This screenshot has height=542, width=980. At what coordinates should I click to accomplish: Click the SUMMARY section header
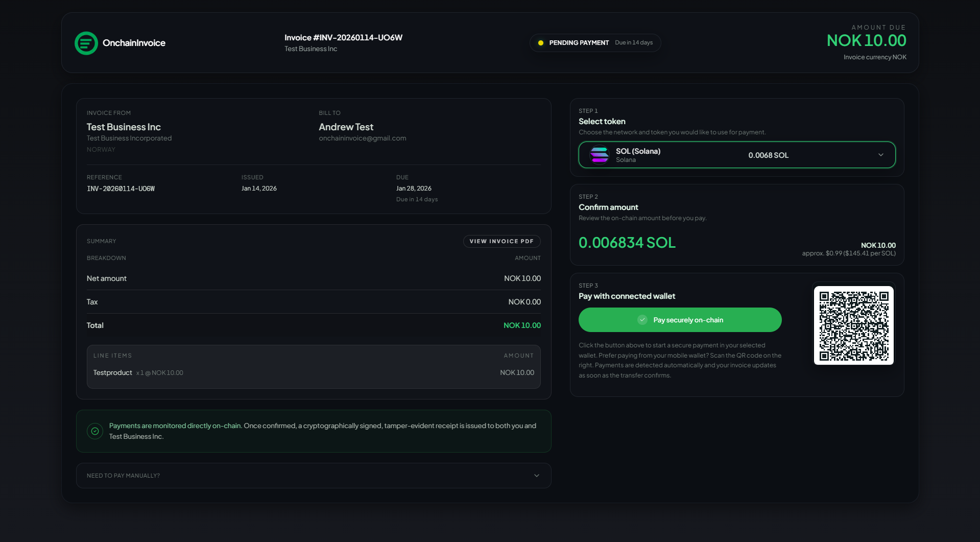[x=101, y=241]
